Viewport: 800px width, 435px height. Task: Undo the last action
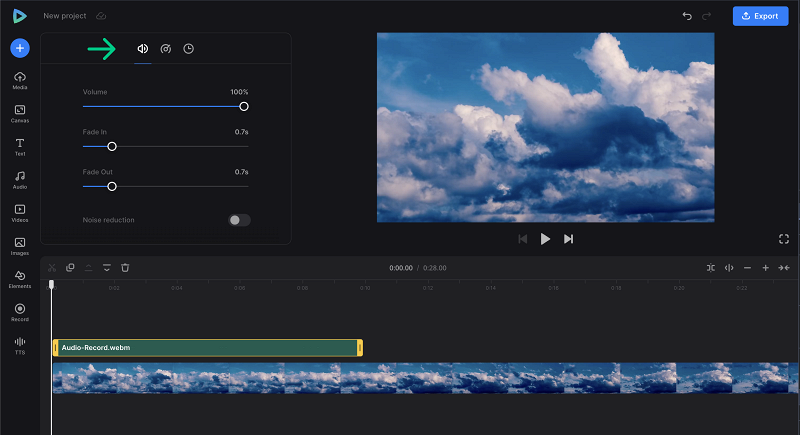point(687,16)
